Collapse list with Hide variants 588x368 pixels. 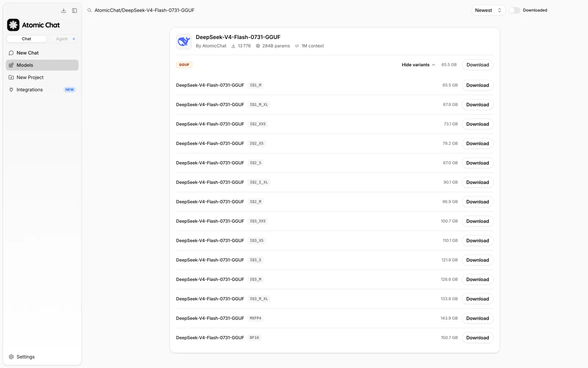pyautogui.click(x=419, y=65)
